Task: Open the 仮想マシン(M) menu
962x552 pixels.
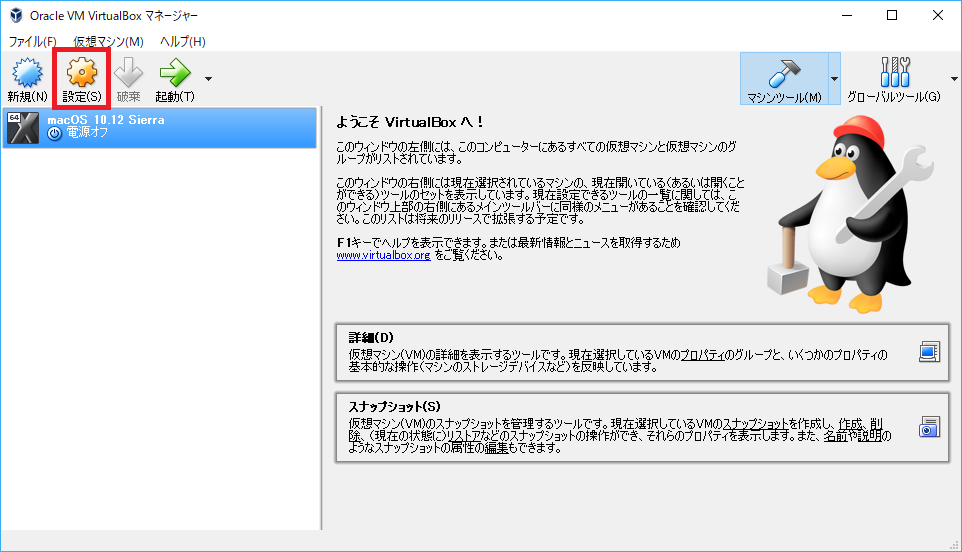Action: pos(109,41)
